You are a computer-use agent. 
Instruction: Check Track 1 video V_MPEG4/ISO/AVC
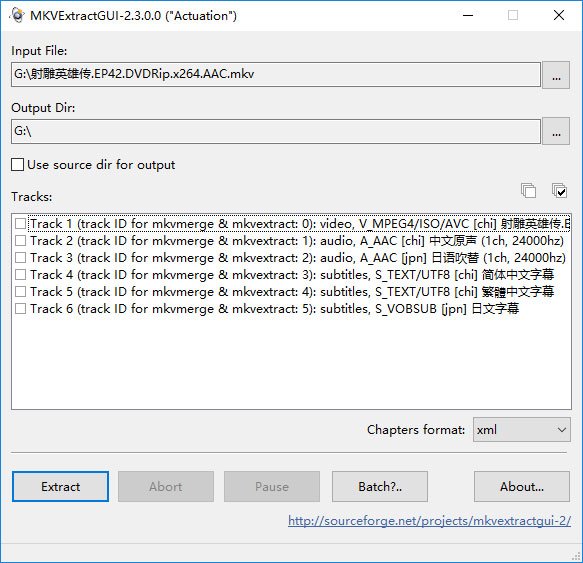pos(20,224)
